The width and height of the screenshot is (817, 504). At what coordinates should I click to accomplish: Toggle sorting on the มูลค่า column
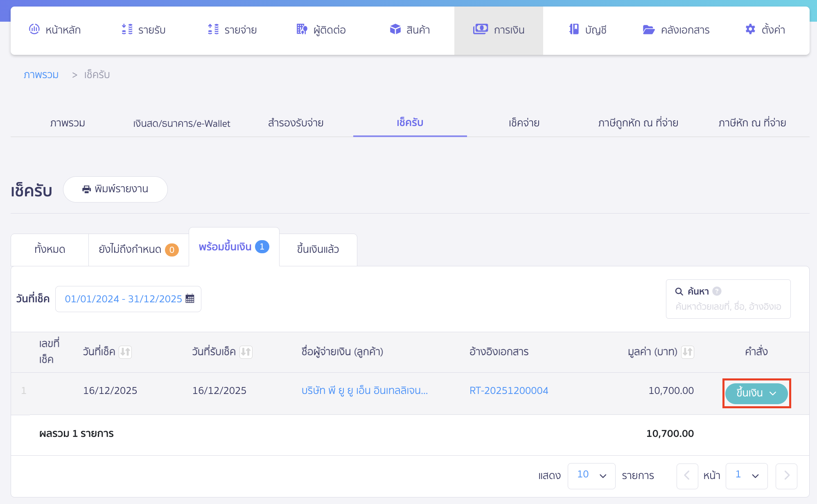pyautogui.click(x=687, y=352)
